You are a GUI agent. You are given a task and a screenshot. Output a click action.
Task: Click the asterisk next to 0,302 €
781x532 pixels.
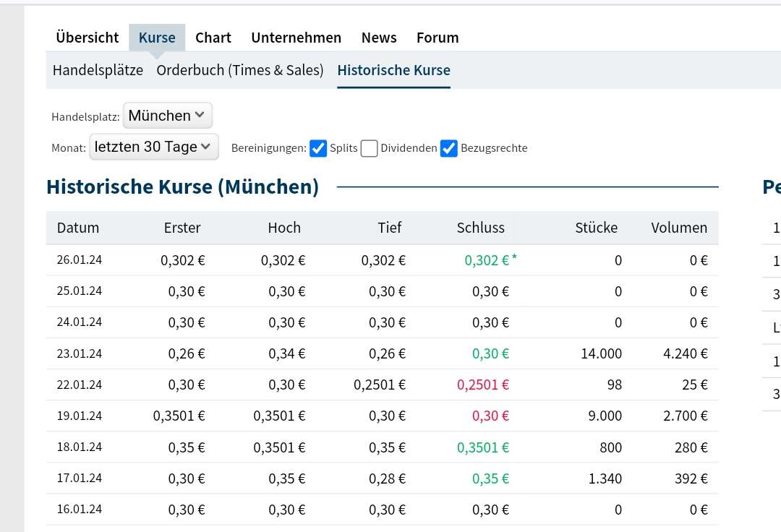514,255
